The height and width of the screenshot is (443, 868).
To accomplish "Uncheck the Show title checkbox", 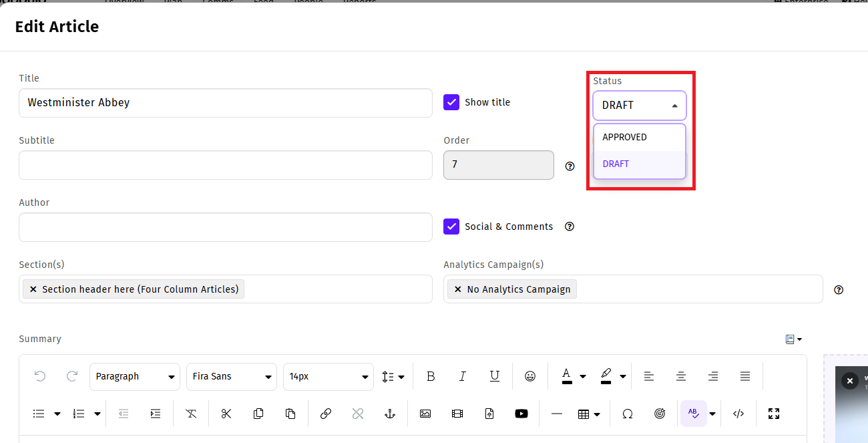I will click(451, 102).
